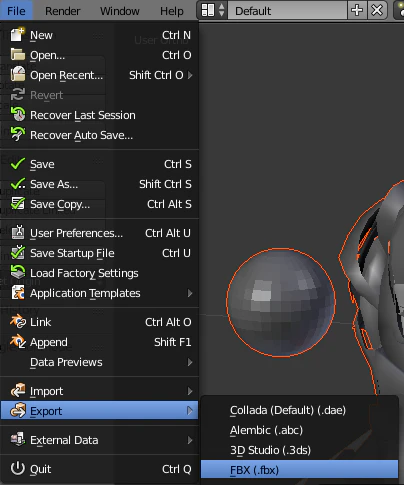Click the Append icon

18,342
